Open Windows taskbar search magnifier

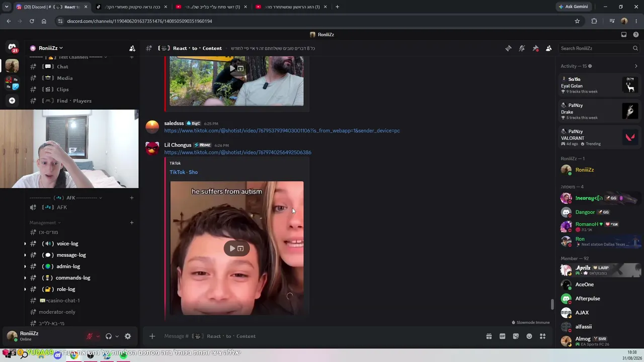(x=24, y=355)
